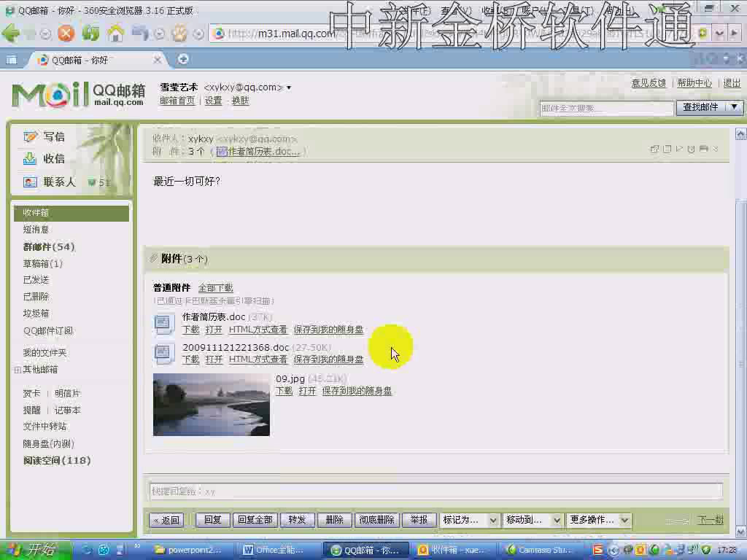
Task: Open QQ邮件订阅
Action: coord(48,331)
